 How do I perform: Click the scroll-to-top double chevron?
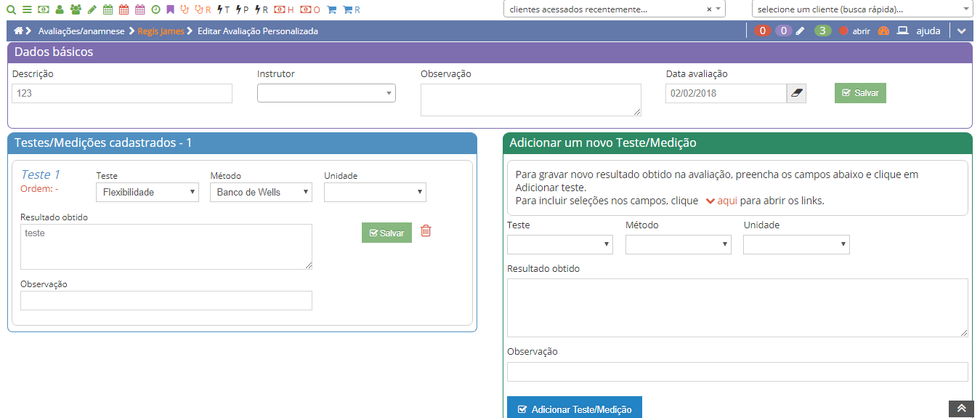click(x=960, y=409)
